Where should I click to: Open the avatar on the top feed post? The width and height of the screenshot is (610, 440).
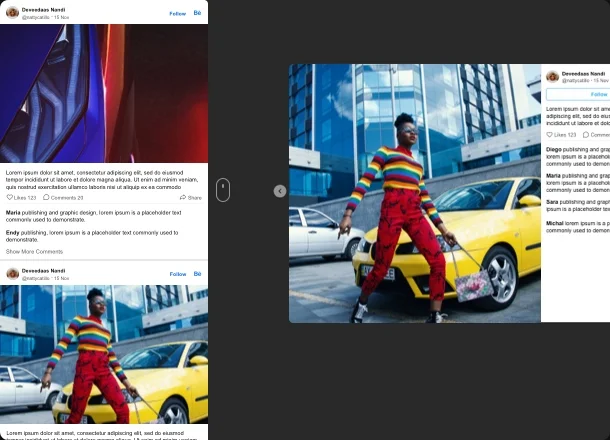pos(12,12)
